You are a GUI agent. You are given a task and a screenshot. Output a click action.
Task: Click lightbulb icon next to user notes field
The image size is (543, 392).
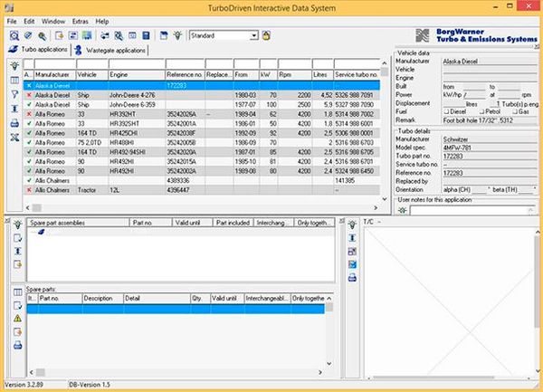tap(403, 210)
